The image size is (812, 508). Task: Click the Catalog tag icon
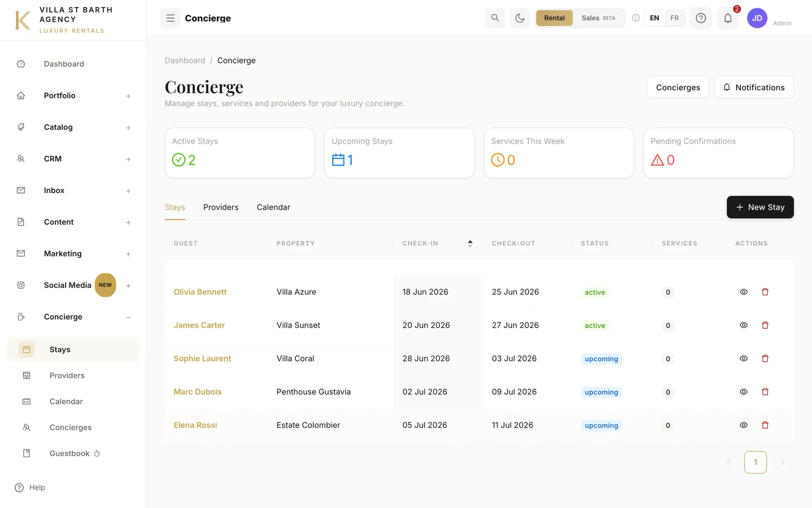21,127
